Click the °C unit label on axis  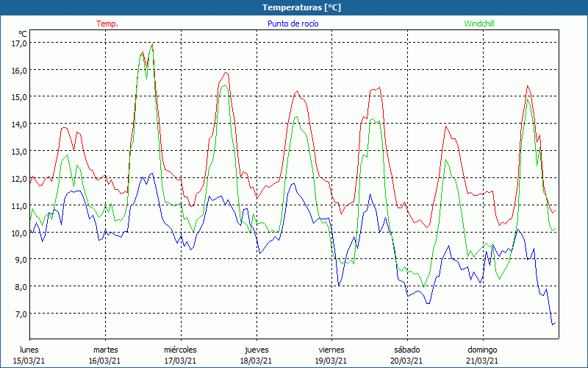click(x=23, y=34)
